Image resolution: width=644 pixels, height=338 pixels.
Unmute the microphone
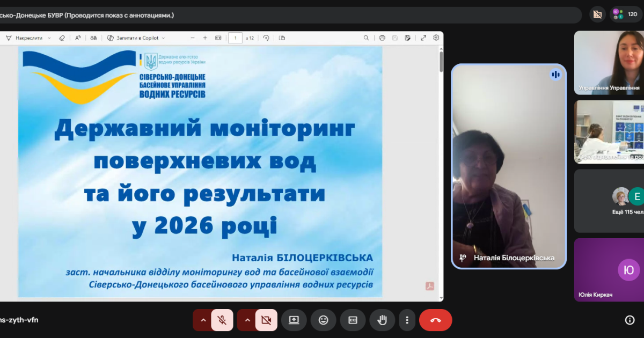(x=222, y=320)
